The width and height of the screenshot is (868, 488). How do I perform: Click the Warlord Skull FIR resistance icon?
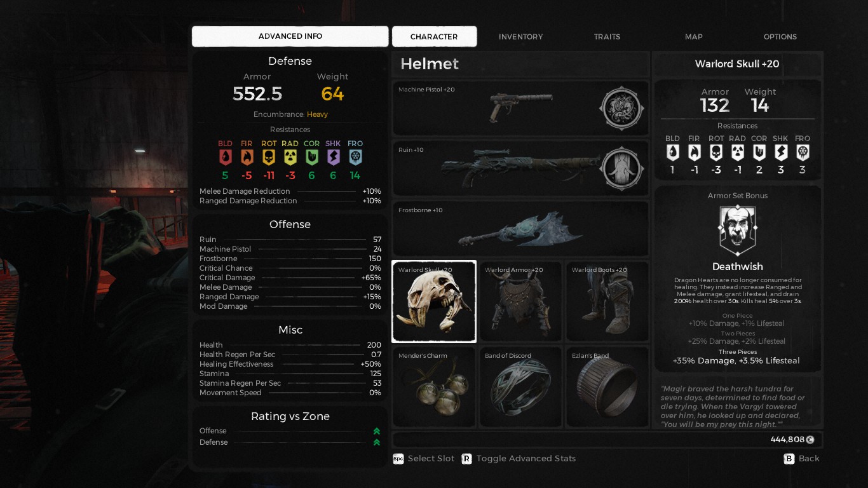click(x=694, y=152)
